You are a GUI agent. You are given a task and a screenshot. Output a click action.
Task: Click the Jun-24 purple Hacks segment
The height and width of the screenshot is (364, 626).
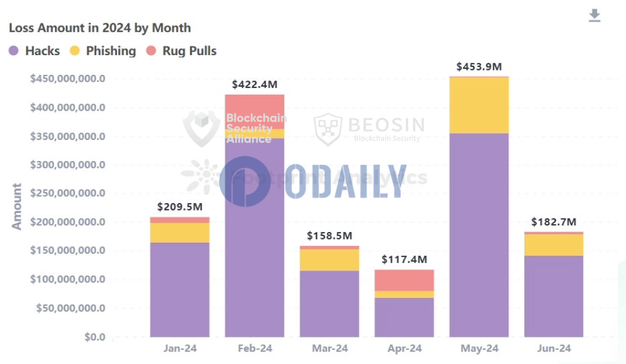(554, 297)
